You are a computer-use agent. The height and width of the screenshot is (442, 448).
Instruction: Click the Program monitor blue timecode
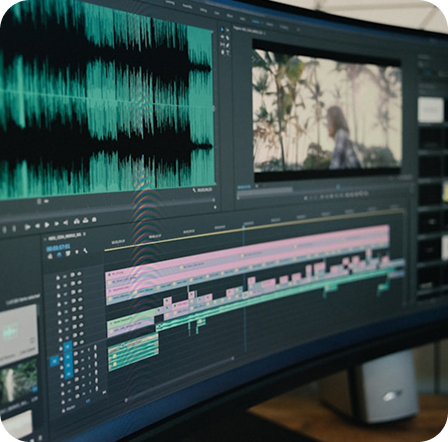click(x=244, y=187)
